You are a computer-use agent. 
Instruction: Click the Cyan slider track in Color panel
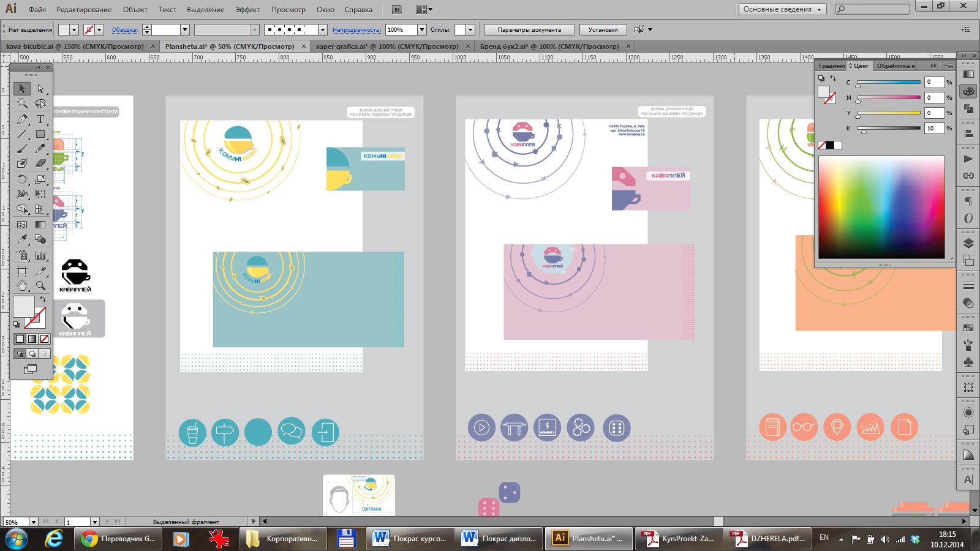(x=888, y=82)
